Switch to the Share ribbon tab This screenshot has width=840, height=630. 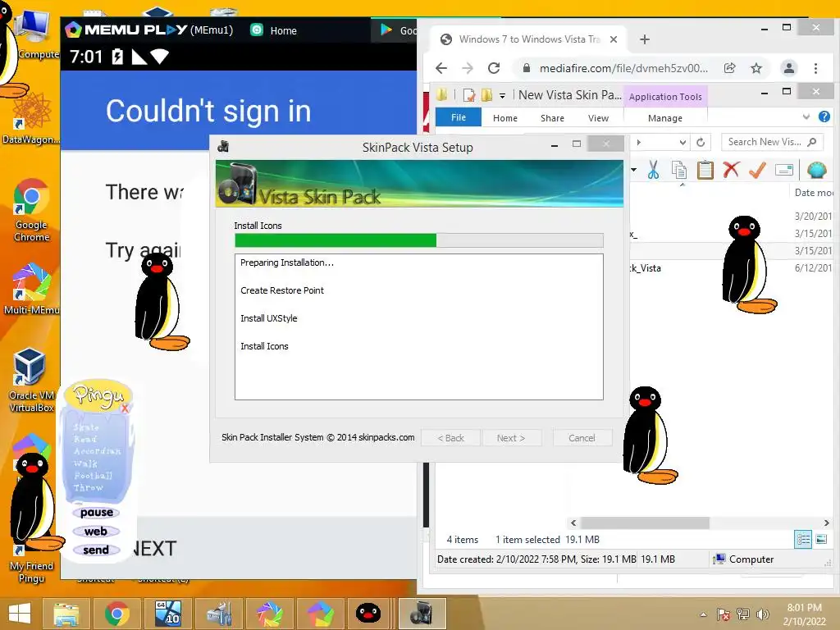tap(552, 118)
